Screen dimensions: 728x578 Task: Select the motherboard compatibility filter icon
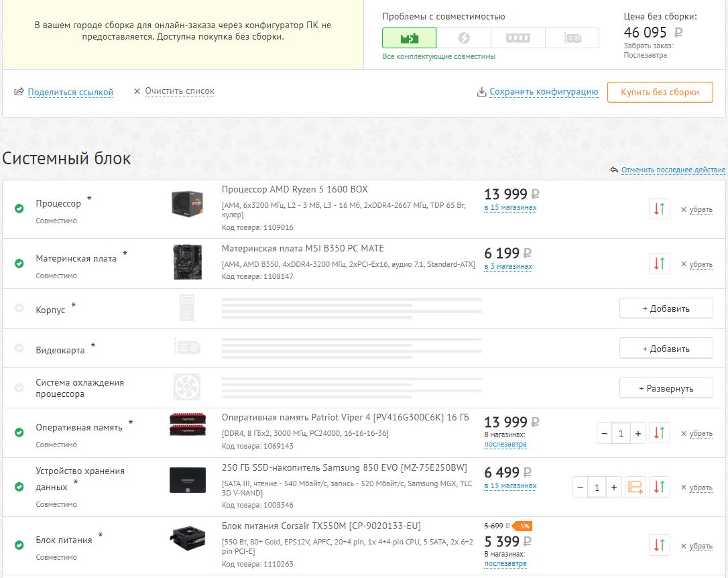coord(410,38)
